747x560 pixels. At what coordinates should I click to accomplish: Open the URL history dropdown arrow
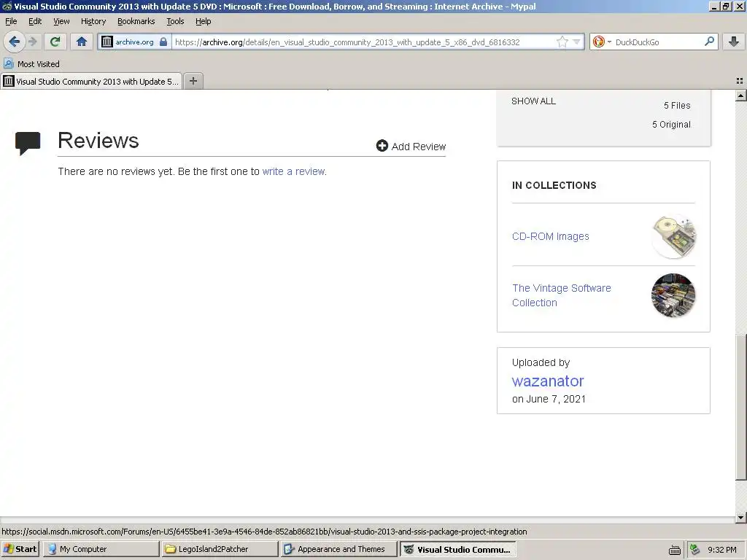(576, 42)
